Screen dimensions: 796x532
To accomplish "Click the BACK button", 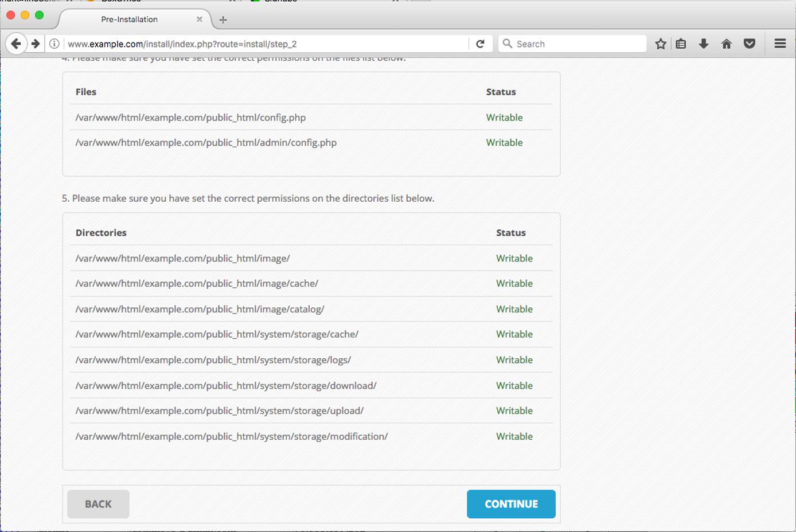I will point(97,504).
